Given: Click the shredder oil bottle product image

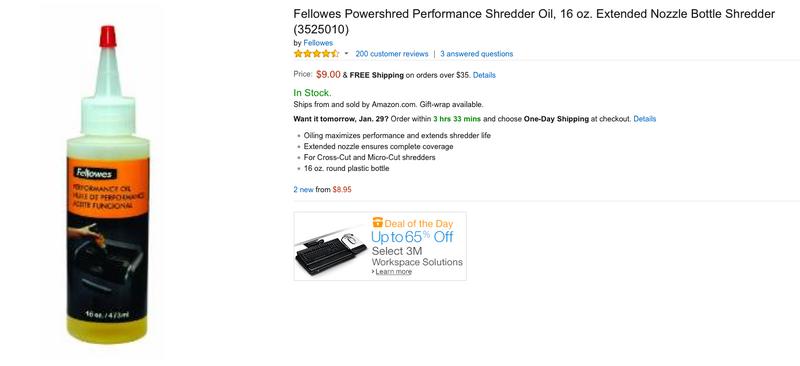Looking at the screenshot, I should coord(108,184).
